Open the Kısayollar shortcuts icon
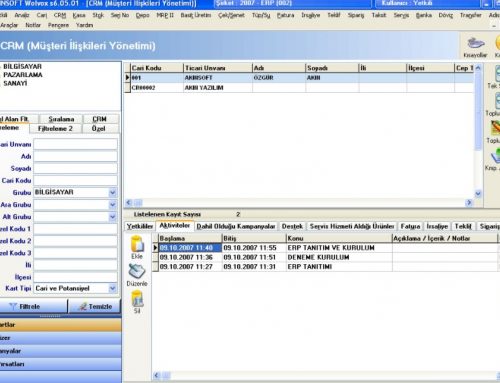This screenshot has width=500, height=383. [x=476, y=43]
